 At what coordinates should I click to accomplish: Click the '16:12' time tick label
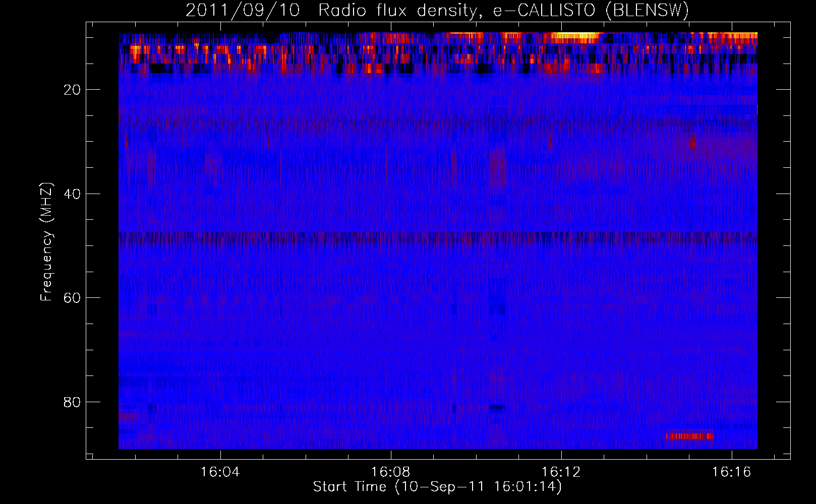(x=561, y=472)
